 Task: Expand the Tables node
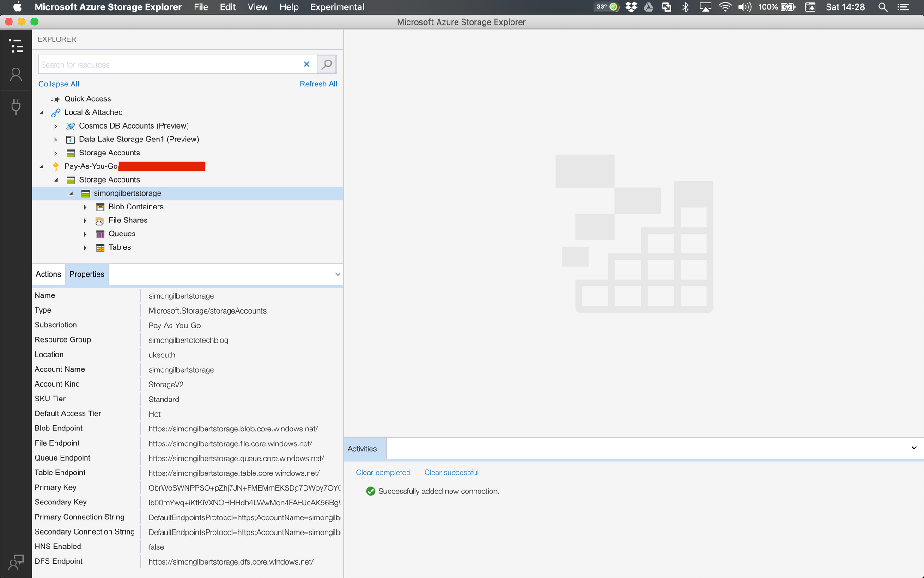85,247
